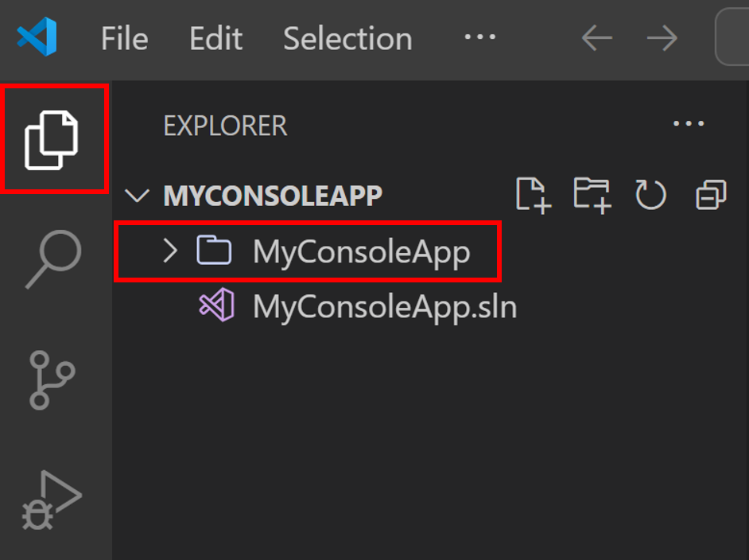Open Explorer's Views and More Actions ellipsis
Image resolution: width=749 pixels, height=560 pixels.
689,124
